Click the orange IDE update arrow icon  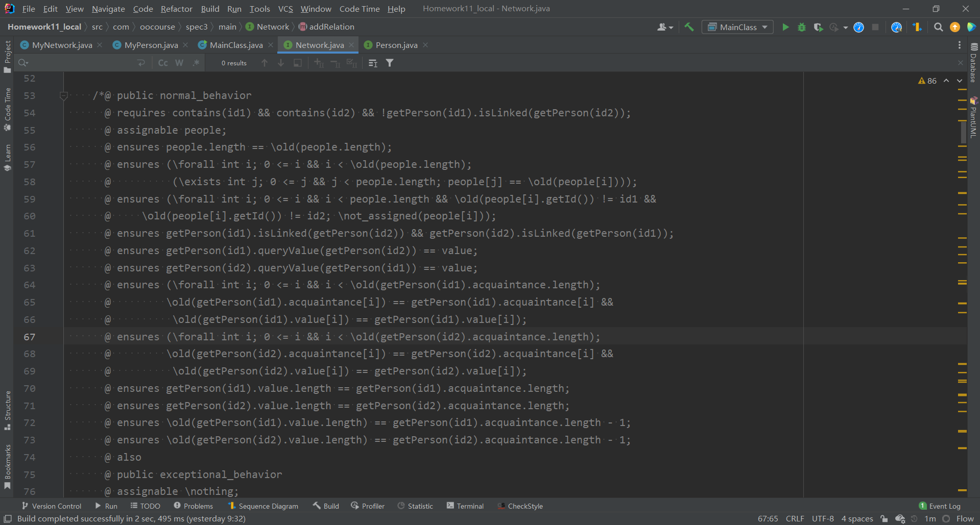pyautogui.click(x=954, y=27)
